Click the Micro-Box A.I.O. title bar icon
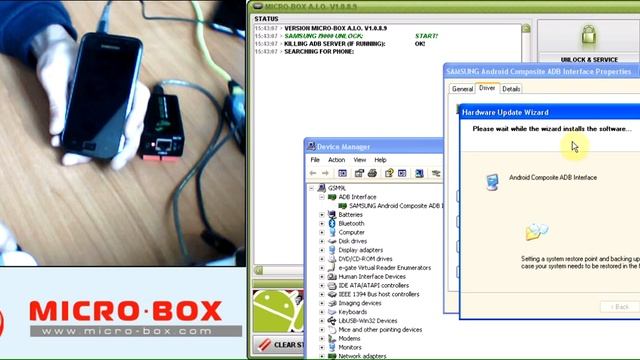Viewport: 640px width, 360px height. pos(258,6)
